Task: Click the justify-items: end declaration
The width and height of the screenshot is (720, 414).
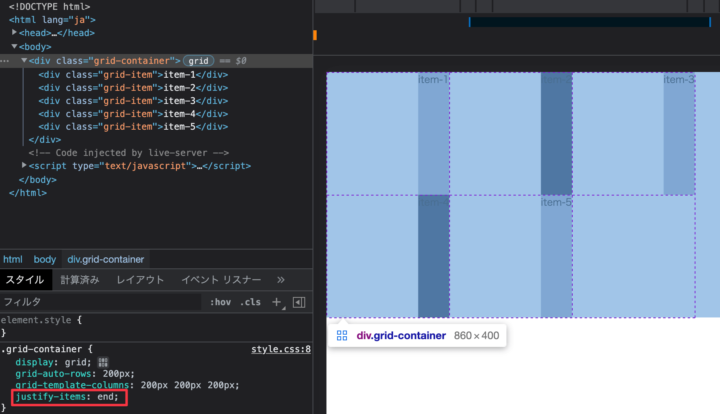Action: pos(67,397)
